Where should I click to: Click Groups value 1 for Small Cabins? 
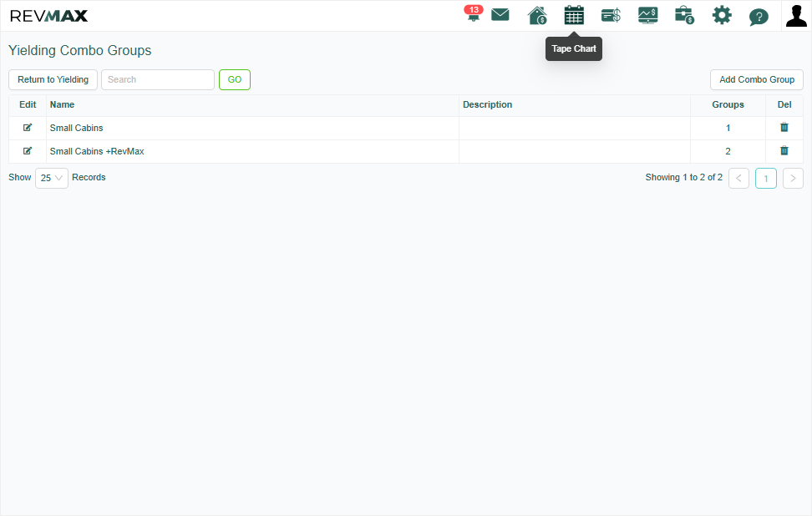tap(728, 128)
